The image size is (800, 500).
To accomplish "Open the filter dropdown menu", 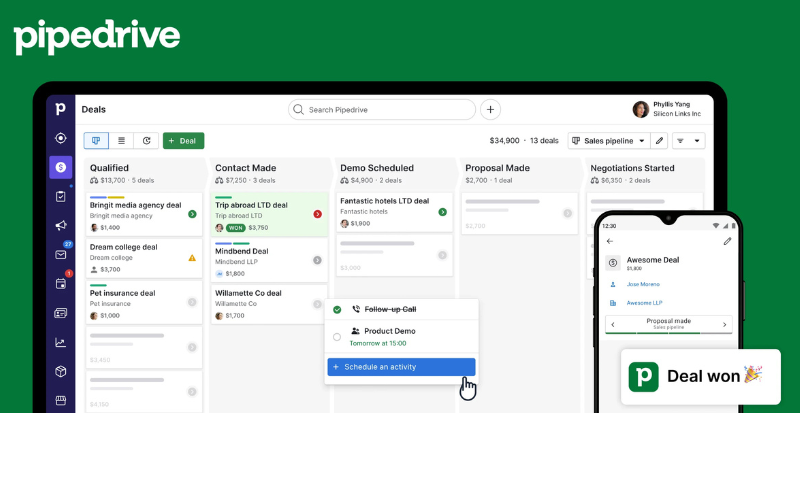I will [x=688, y=141].
